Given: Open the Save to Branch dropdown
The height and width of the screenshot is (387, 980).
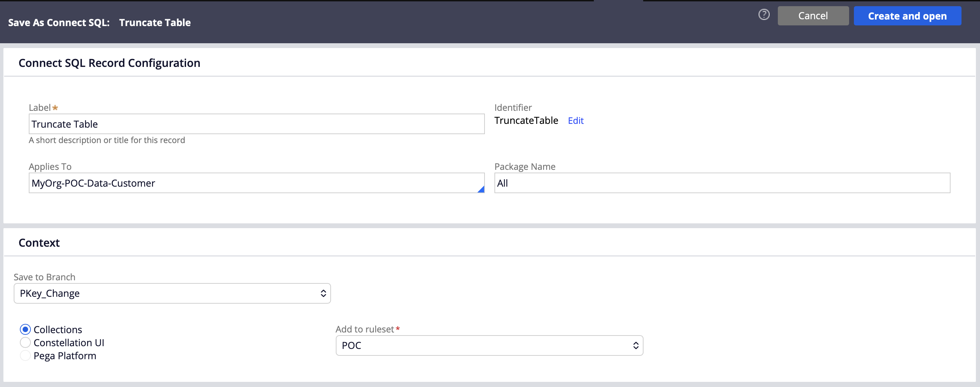Looking at the screenshot, I should pyautogui.click(x=171, y=293).
